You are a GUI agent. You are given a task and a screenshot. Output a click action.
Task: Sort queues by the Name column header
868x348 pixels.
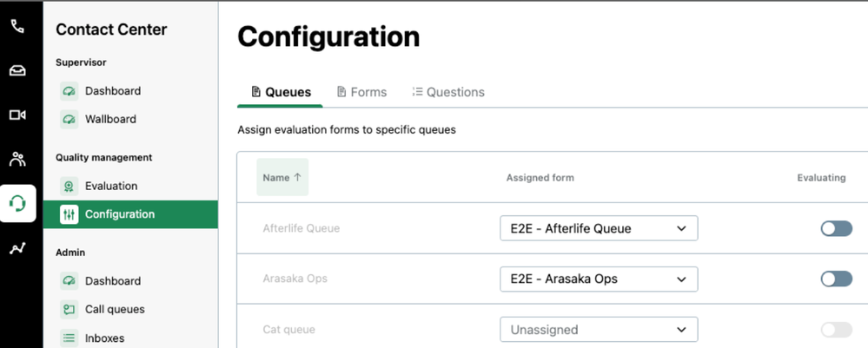point(282,177)
